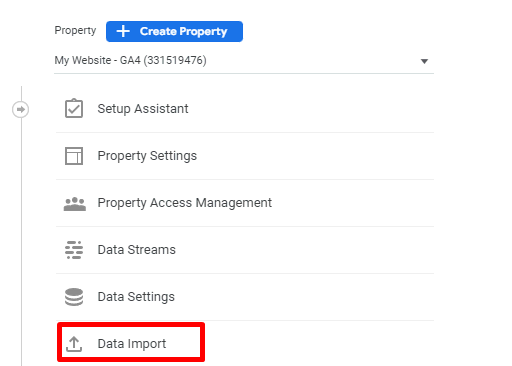This screenshot has width=512, height=366.
Task: Expand the property selector dropdown arrow
Action: [x=424, y=61]
